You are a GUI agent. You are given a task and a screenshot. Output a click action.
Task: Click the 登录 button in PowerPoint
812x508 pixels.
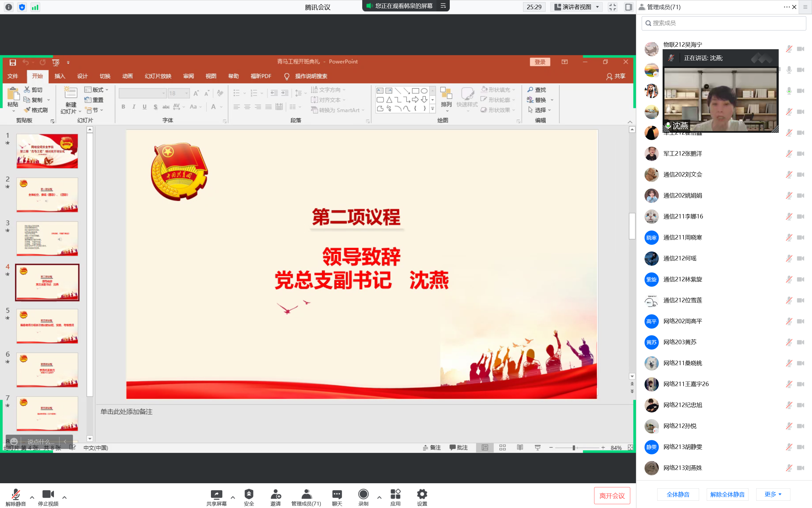coord(540,62)
